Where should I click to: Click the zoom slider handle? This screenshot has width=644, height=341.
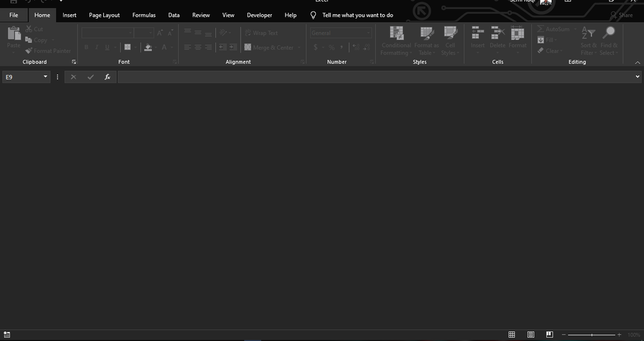[x=592, y=335]
